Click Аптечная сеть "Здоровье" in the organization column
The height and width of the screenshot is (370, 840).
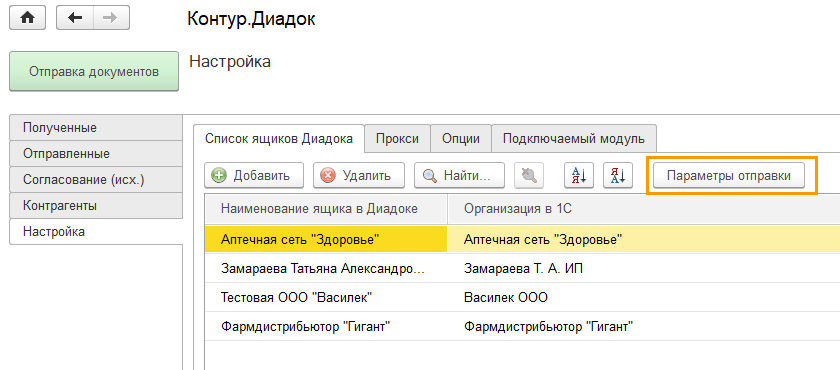point(644,239)
